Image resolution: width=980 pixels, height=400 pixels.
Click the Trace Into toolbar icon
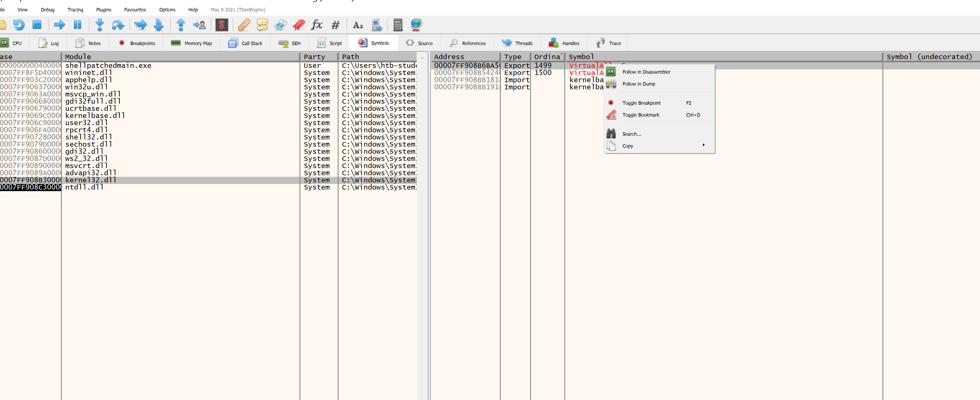tap(140, 25)
